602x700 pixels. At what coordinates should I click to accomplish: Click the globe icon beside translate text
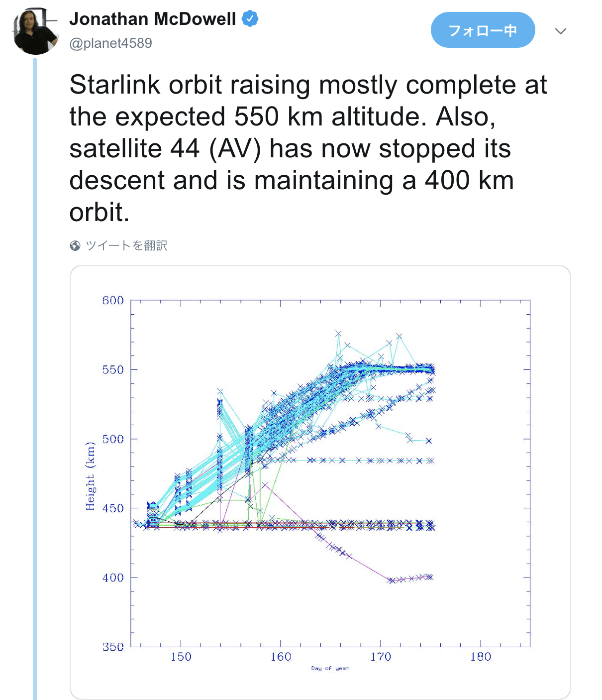pyautogui.click(x=75, y=245)
